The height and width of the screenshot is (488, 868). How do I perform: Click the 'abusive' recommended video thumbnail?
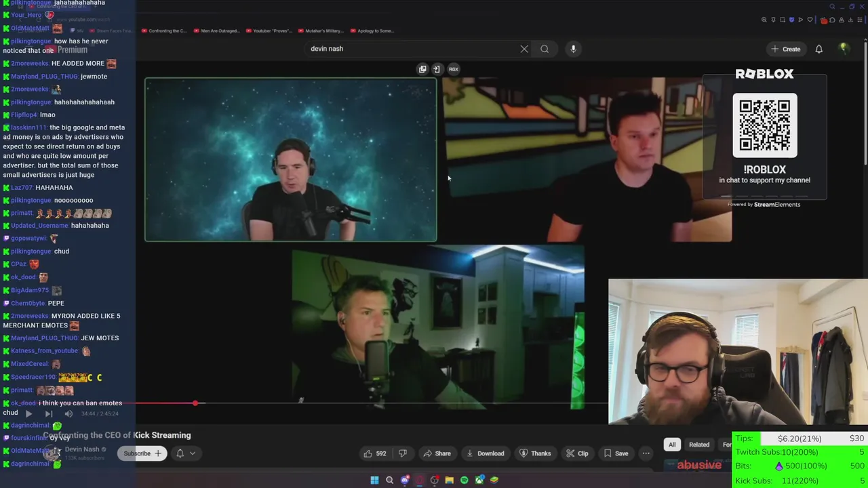698,465
